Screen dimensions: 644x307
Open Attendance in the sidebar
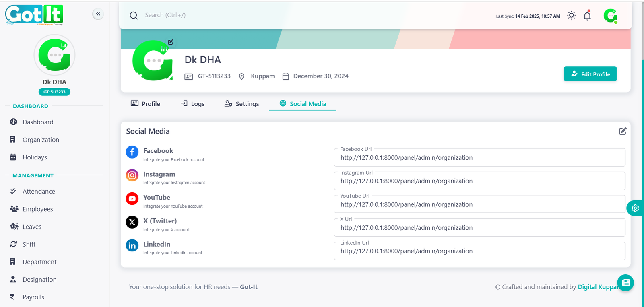39,192
